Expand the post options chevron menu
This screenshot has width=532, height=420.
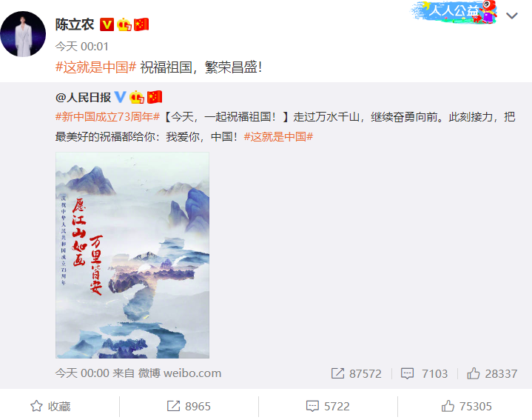pos(511,16)
